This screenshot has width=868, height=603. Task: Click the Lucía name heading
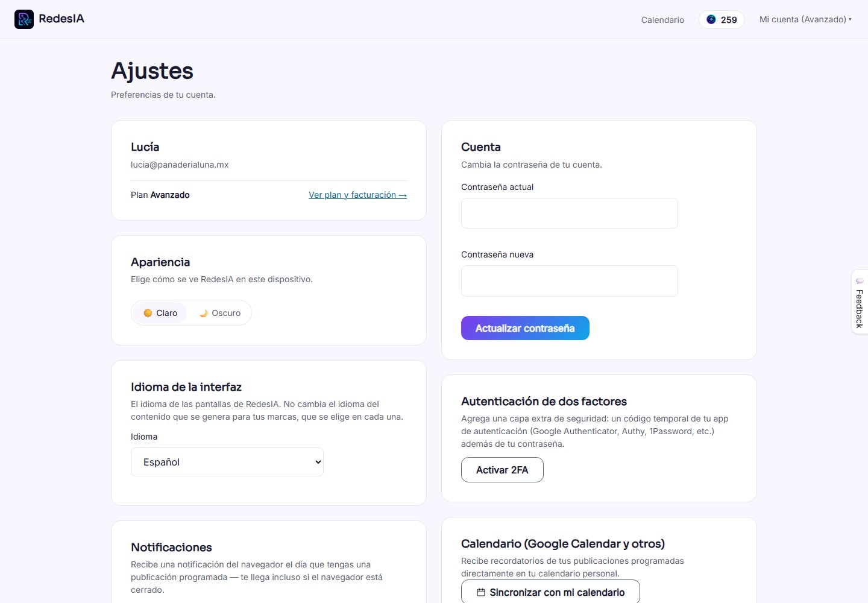point(145,147)
